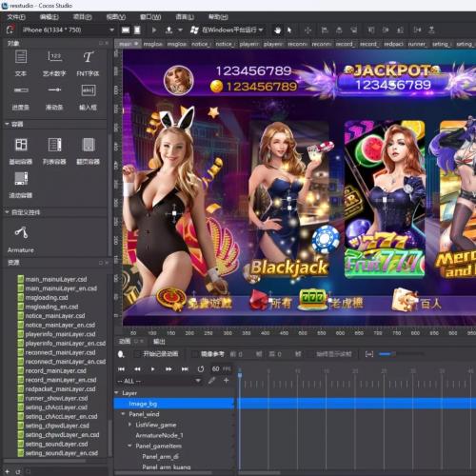The width and height of the screenshot is (476, 476).
Task: Select the Armature custom widget
Action: coord(21,232)
